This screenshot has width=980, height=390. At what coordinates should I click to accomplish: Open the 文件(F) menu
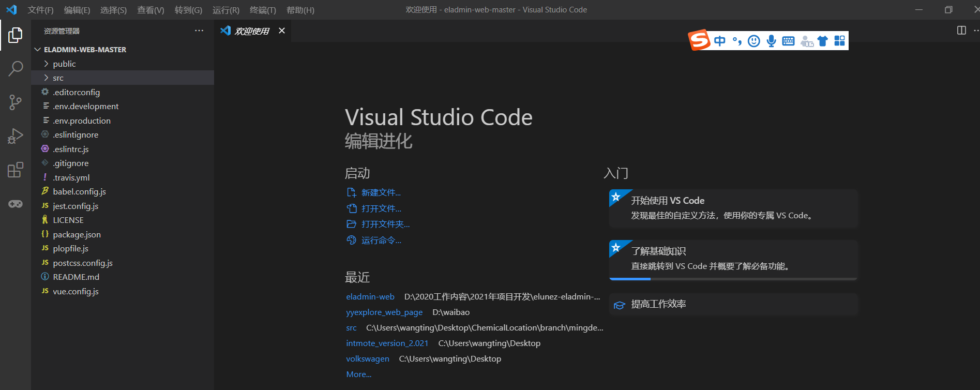click(x=41, y=10)
